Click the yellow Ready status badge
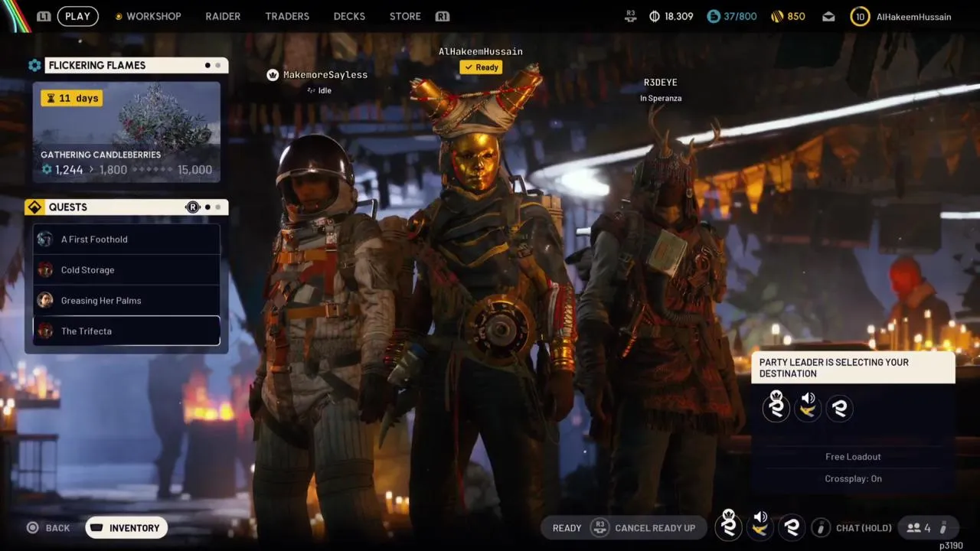The width and height of the screenshot is (980, 551). [x=481, y=67]
